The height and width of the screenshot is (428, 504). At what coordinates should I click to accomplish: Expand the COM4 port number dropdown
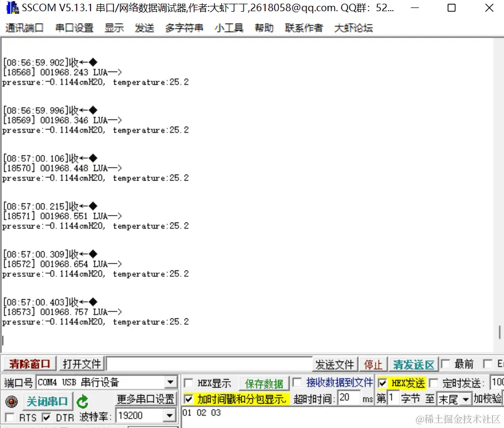170,382
